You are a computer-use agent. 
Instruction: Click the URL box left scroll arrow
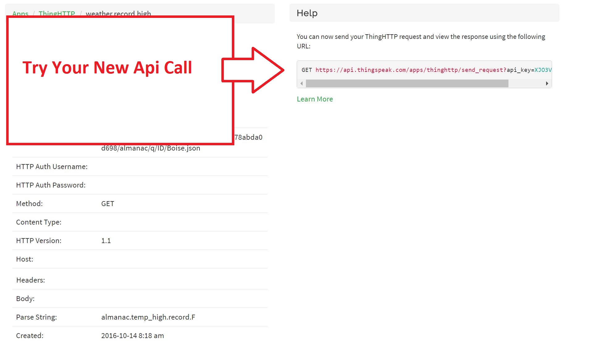coord(301,83)
